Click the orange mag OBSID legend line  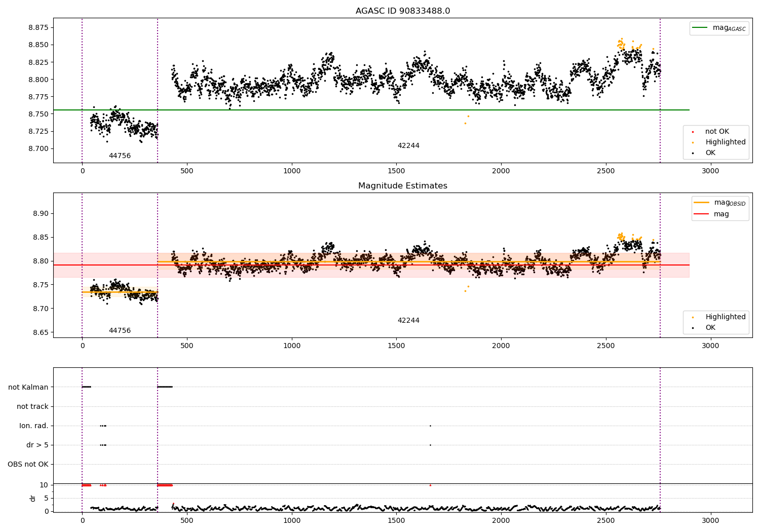point(702,203)
